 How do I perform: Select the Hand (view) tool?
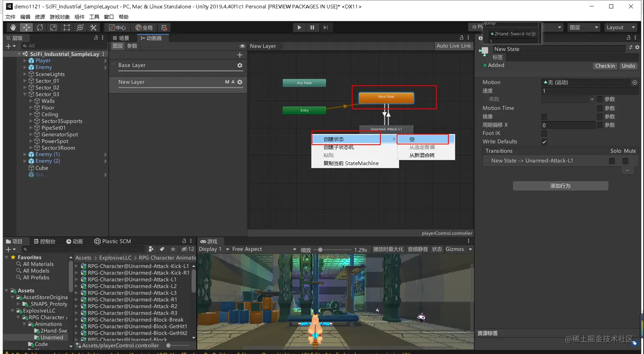click(13, 27)
